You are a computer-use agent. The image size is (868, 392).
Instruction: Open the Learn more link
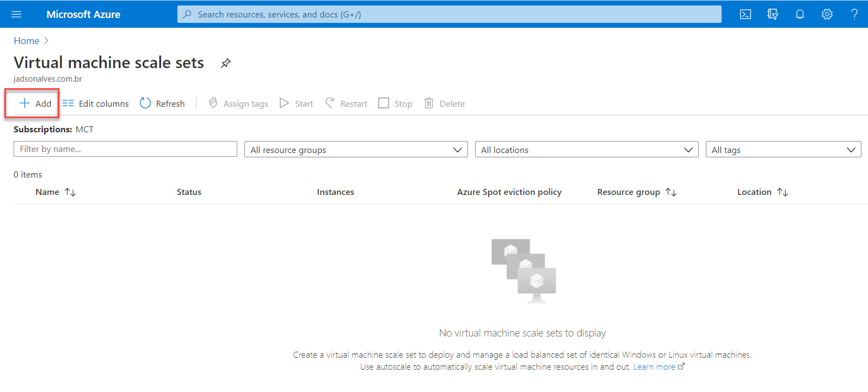654,367
